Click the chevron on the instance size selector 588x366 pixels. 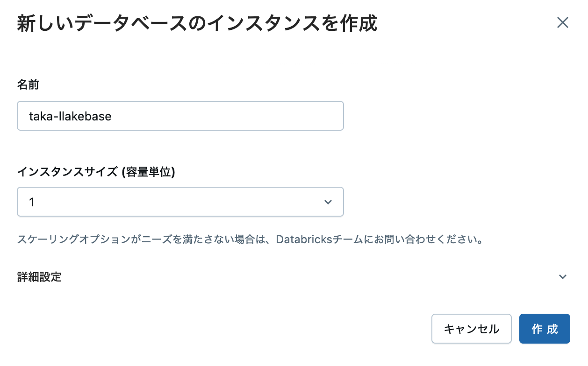coord(327,202)
